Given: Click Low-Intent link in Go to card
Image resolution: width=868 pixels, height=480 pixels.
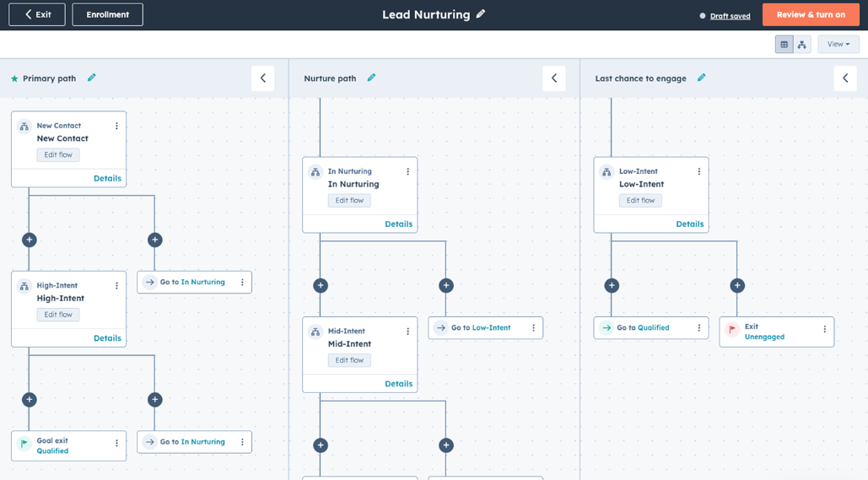Looking at the screenshot, I should point(492,328).
